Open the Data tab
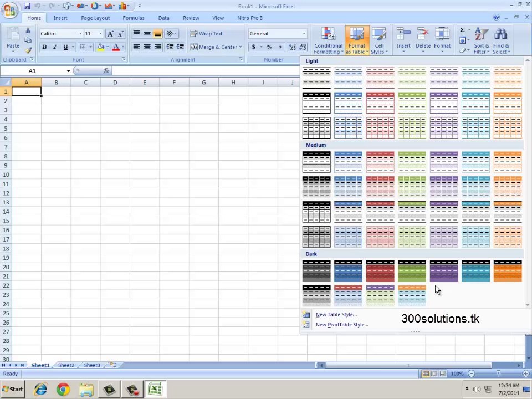 (163, 18)
